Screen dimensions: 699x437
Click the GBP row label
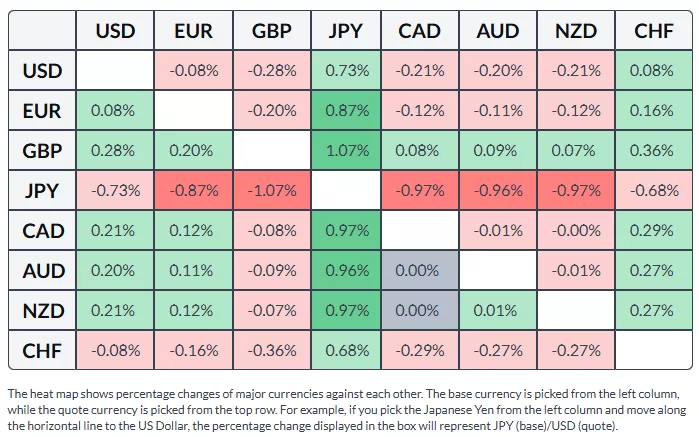click(42, 151)
